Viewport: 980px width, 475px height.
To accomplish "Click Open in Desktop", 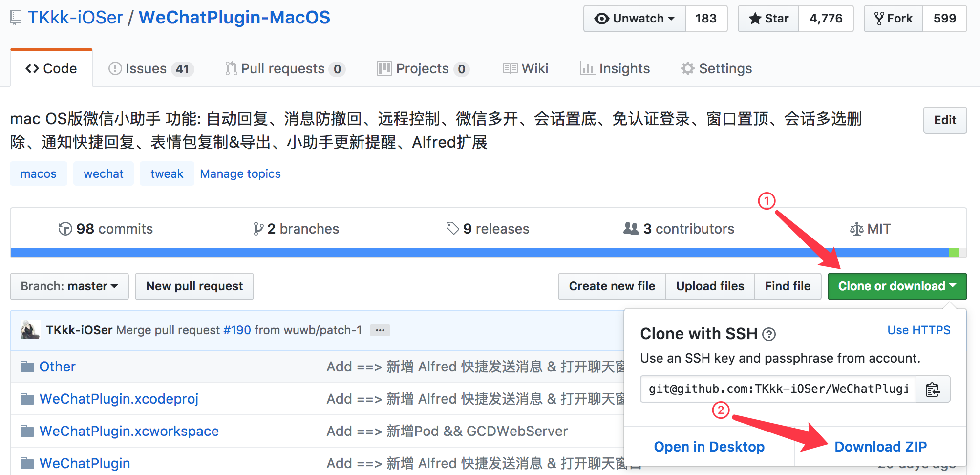I will tap(709, 447).
